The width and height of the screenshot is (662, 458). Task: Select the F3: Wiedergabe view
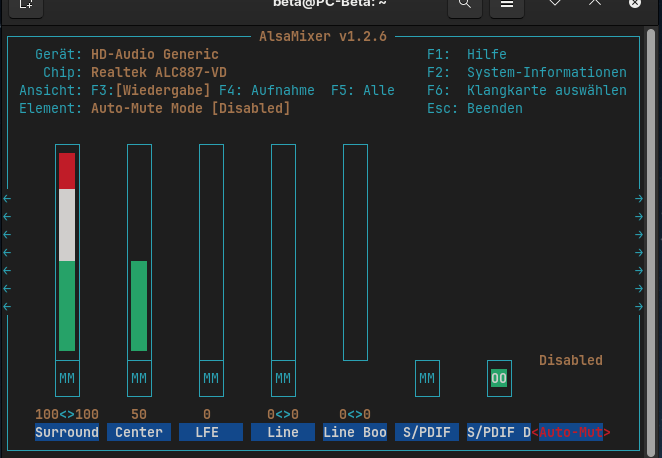point(143,90)
